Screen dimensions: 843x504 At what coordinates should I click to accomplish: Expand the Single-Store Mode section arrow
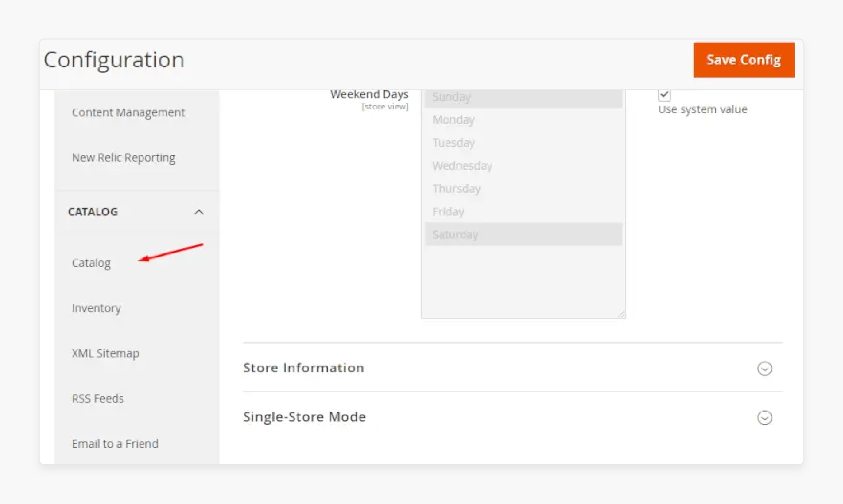(764, 418)
